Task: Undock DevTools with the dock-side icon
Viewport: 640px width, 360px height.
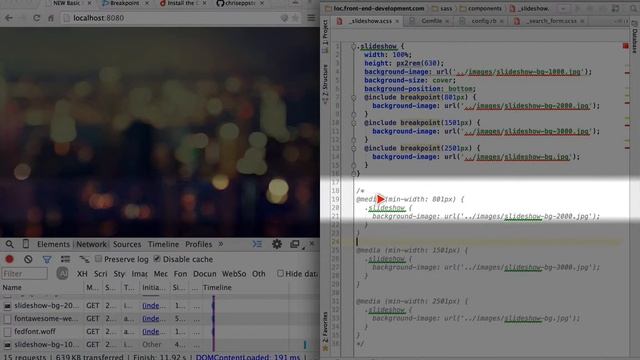Action: (x=295, y=244)
